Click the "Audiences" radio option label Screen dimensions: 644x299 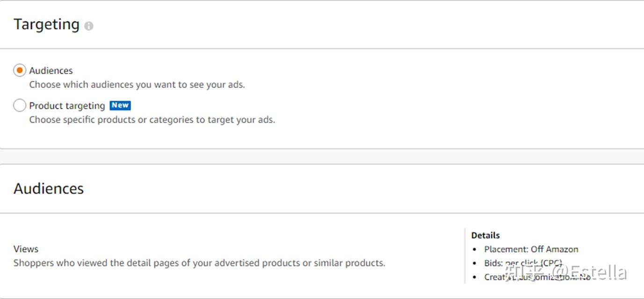(51, 71)
